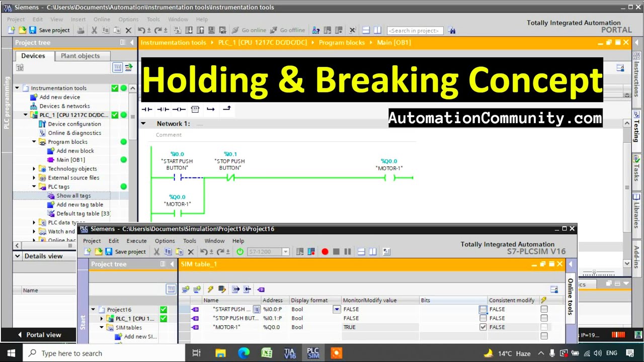Click the Undo arrow in TIA Portal toolbar
Screen dimensions: 644x362
pos(141,30)
